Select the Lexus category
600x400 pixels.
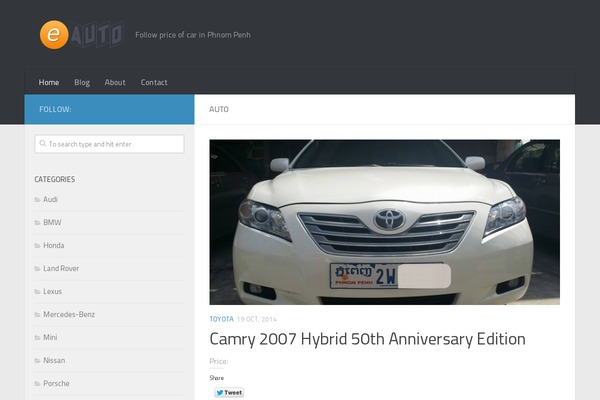[x=52, y=291]
